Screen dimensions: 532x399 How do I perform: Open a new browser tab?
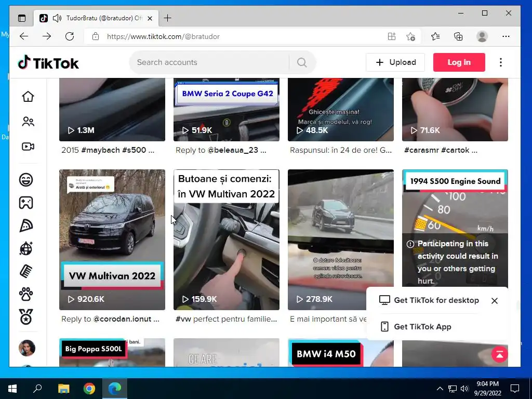[168, 18]
